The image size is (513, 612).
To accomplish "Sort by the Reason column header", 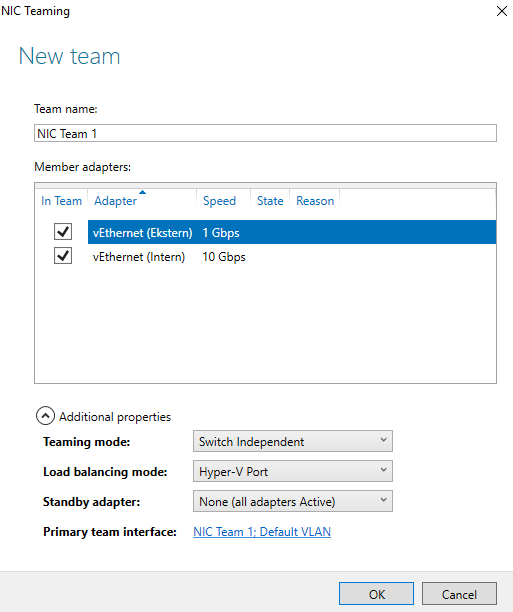I will point(315,201).
